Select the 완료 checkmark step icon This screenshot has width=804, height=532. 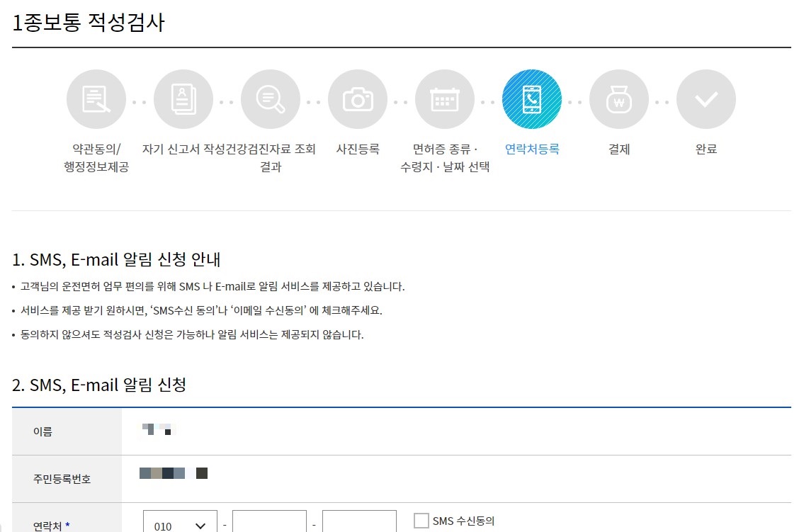(706, 99)
